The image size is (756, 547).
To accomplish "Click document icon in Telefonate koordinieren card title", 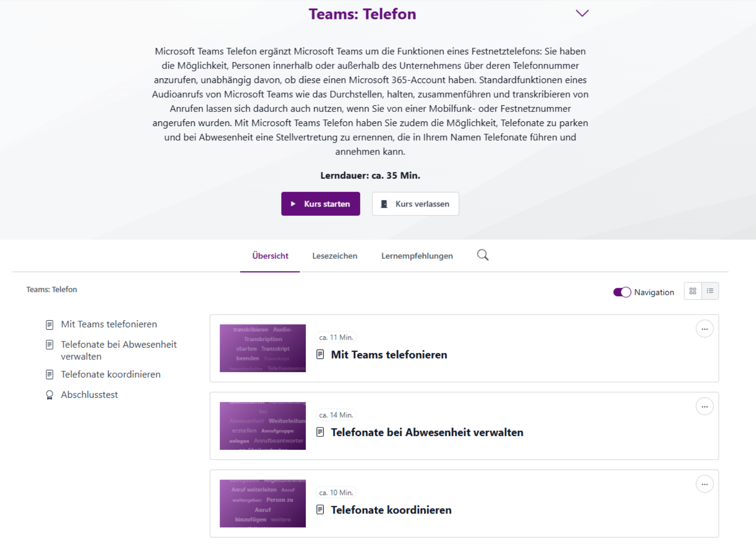I will (x=320, y=510).
